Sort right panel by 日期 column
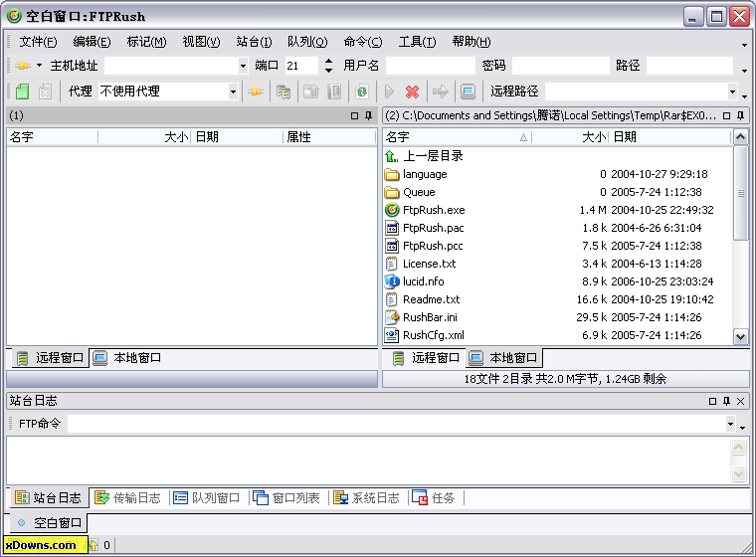Image resolution: width=756 pixels, height=557 pixels. coord(670,137)
